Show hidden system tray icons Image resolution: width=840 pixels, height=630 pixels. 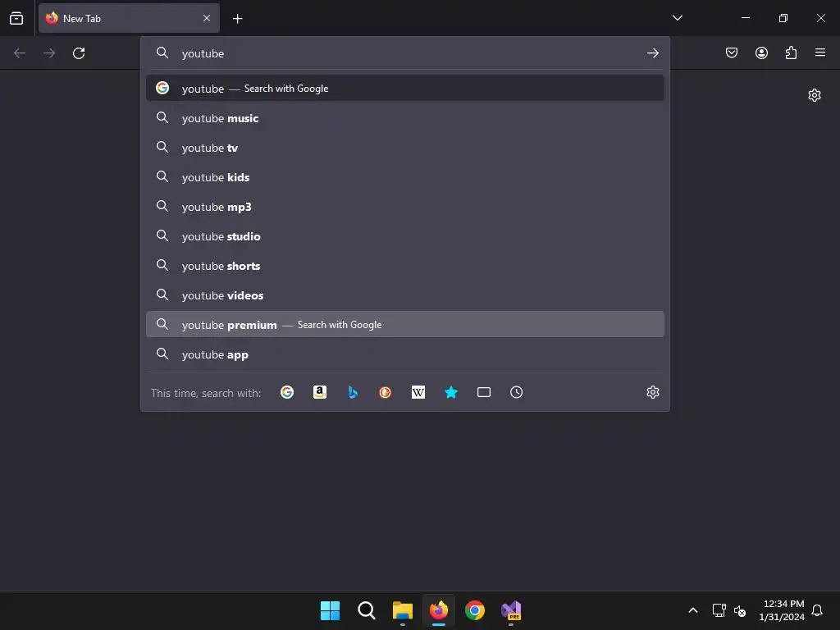[692, 610]
